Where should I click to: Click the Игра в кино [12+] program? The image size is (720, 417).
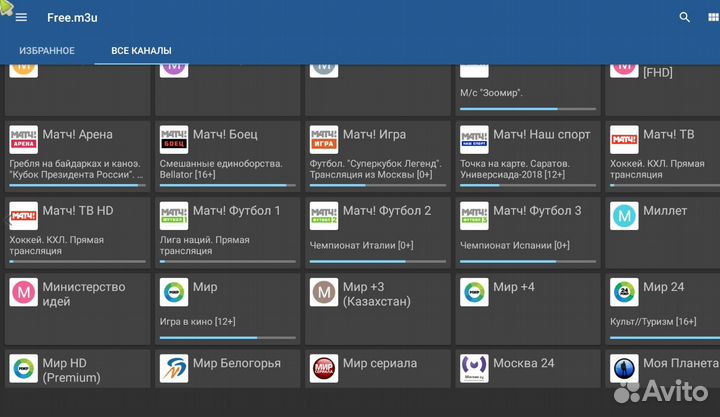coord(197,321)
